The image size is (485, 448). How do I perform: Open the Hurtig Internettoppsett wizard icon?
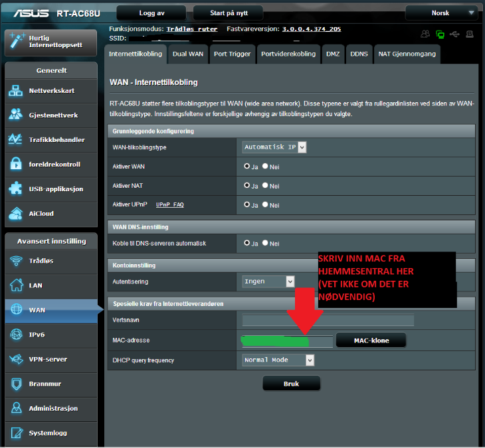point(17,40)
